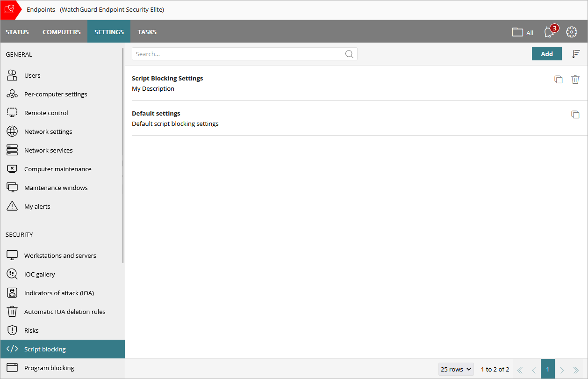Click the Per-computer settings icon

point(12,94)
